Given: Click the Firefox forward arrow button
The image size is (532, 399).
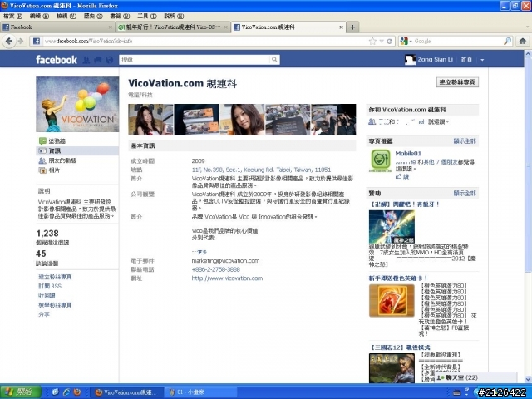Looking at the screenshot, I should (x=21, y=41).
